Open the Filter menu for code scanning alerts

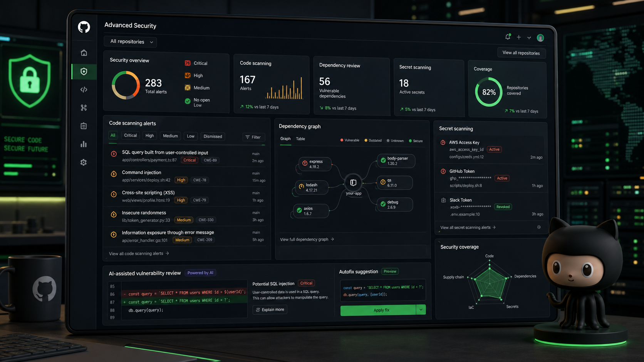click(253, 137)
